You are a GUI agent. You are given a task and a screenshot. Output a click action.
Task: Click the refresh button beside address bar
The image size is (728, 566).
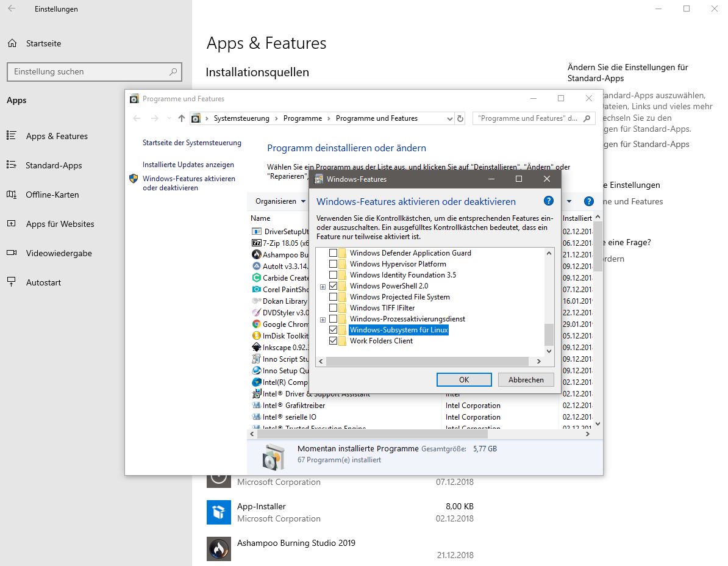point(460,118)
